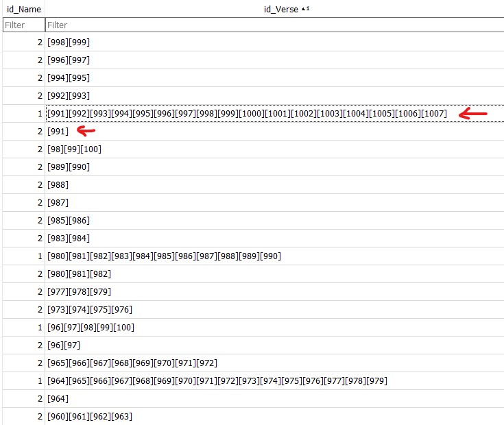Click the sort indicator beside id_Verse
Screen dimensions: 504x425
(305, 9)
